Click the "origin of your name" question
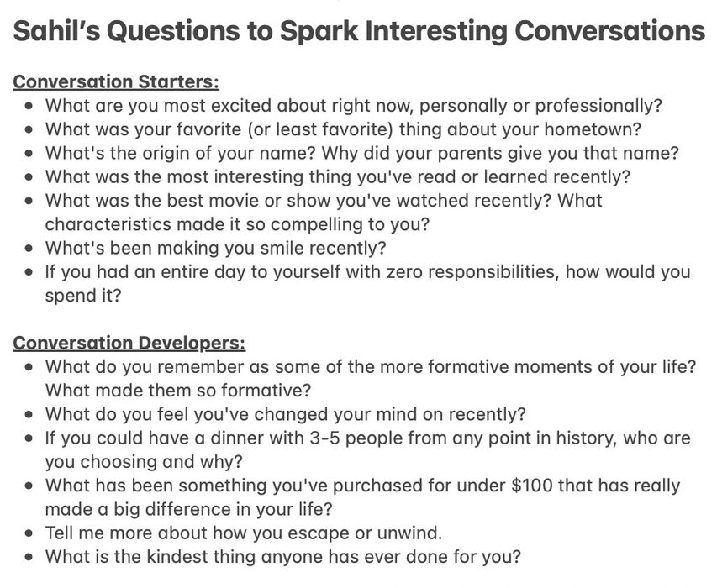 pyautogui.click(x=361, y=155)
